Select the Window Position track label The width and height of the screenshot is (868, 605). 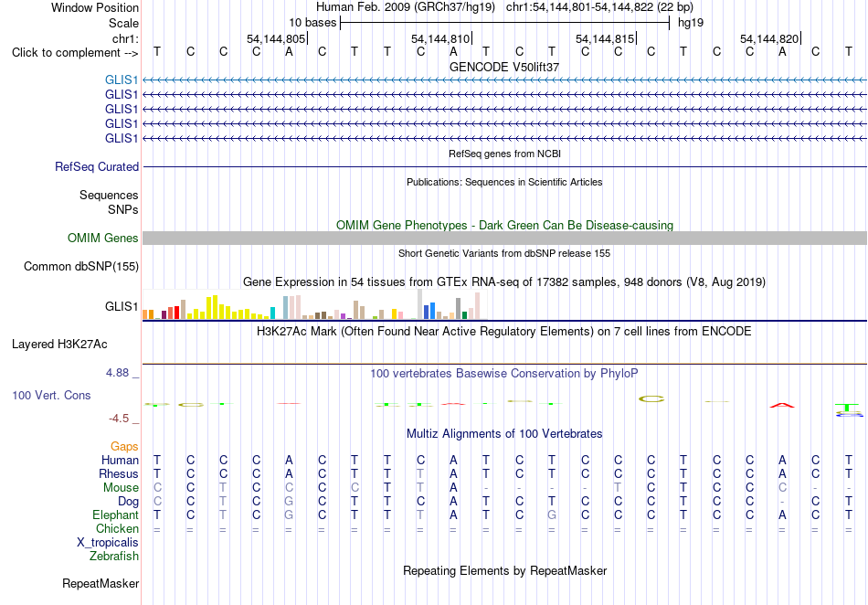click(95, 7)
